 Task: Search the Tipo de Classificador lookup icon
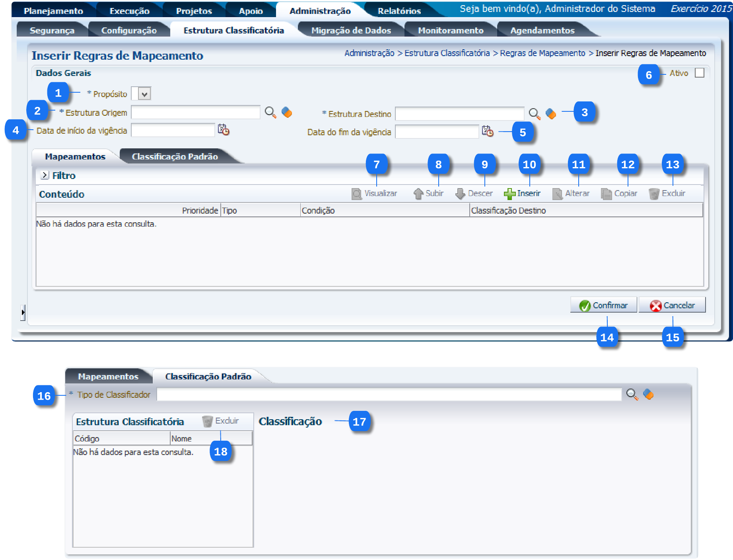click(x=632, y=394)
